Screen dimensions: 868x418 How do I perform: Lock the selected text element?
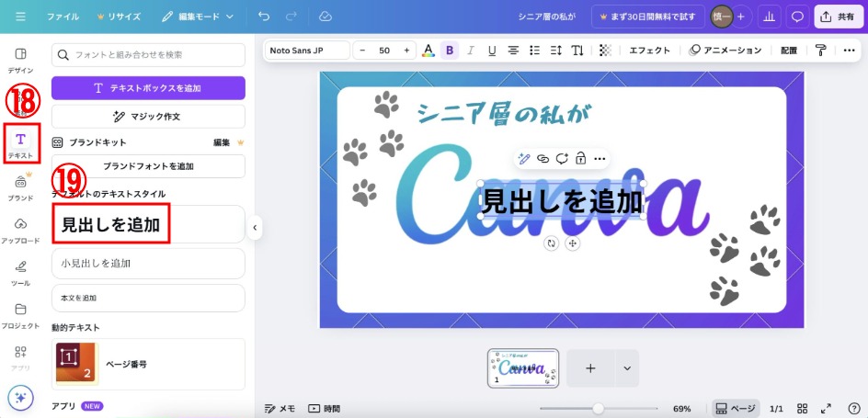581,159
